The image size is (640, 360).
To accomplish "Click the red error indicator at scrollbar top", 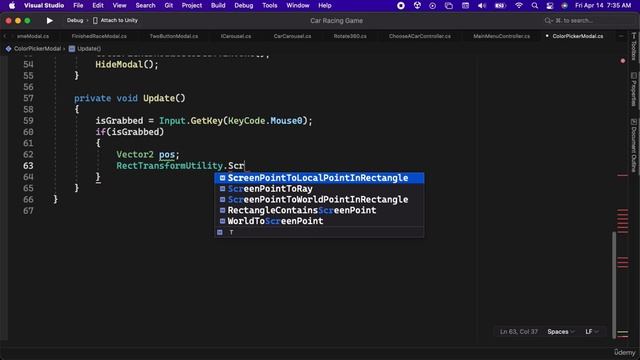I will tap(623, 61).
